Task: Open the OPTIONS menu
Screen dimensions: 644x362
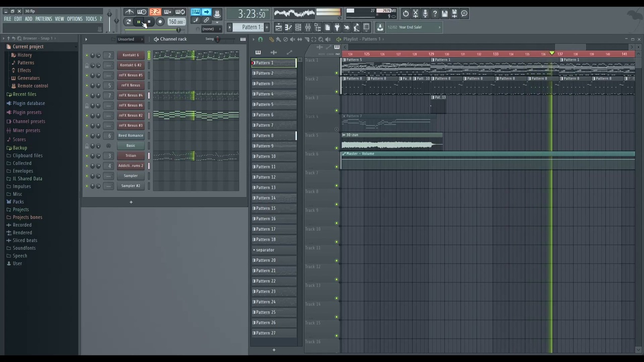Action: (x=74, y=19)
